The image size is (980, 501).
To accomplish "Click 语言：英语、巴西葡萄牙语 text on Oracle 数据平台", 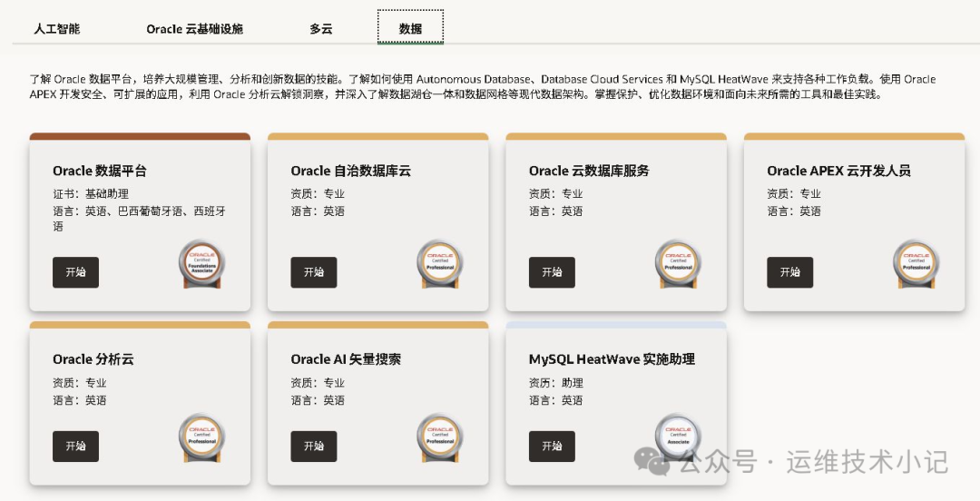I will point(140,219).
